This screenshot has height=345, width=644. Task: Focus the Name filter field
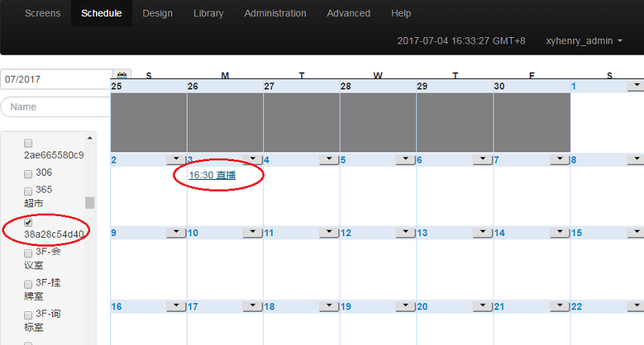click(56, 106)
